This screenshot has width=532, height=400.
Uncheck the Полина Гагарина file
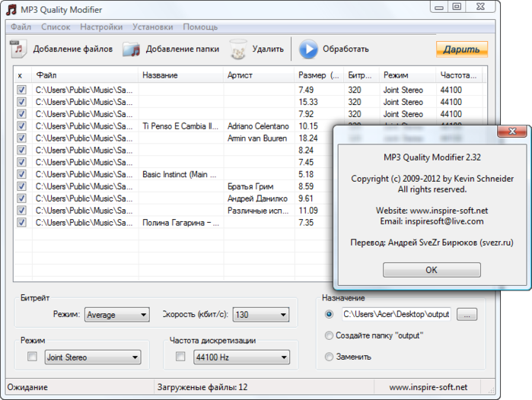[x=21, y=222]
